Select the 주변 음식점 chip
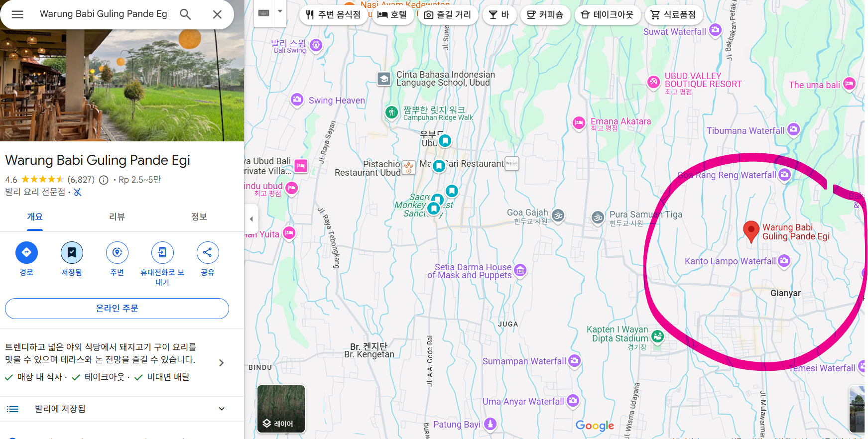Viewport: 868px width, 439px height. coord(333,15)
